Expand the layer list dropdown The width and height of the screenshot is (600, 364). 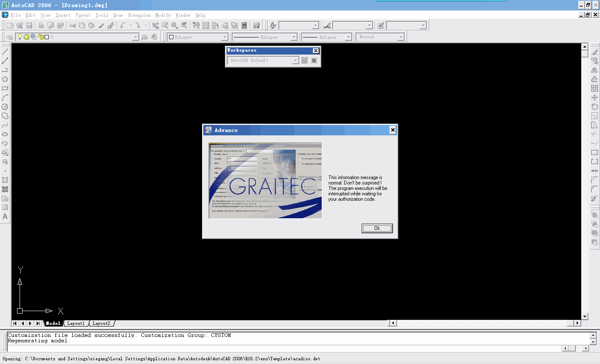pyautogui.click(x=135, y=37)
